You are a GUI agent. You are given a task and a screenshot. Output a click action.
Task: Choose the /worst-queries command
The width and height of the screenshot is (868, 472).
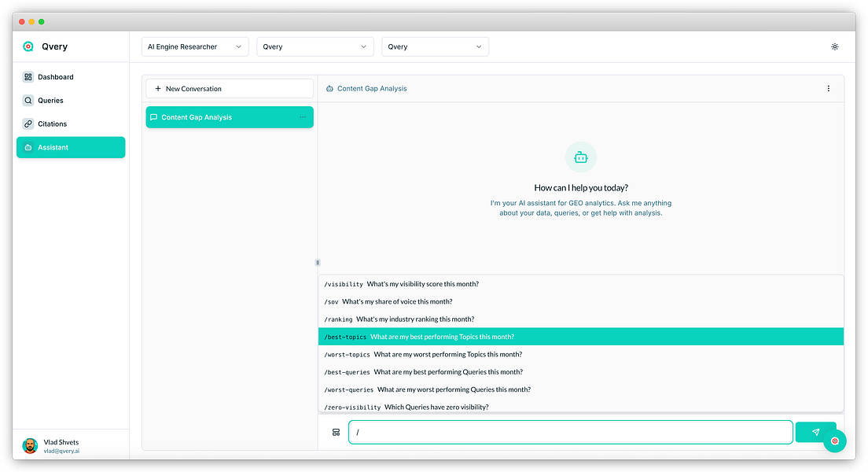click(581, 390)
